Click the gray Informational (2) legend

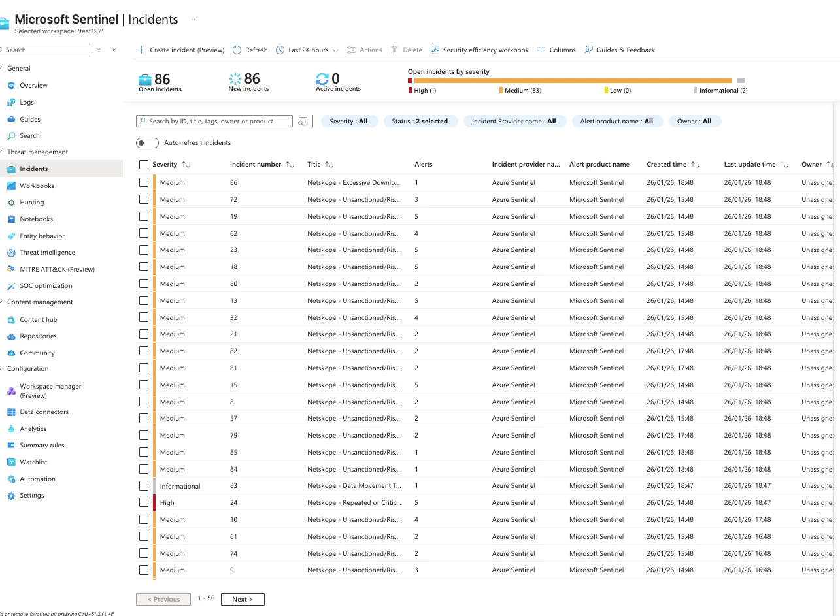(x=721, y=91)
